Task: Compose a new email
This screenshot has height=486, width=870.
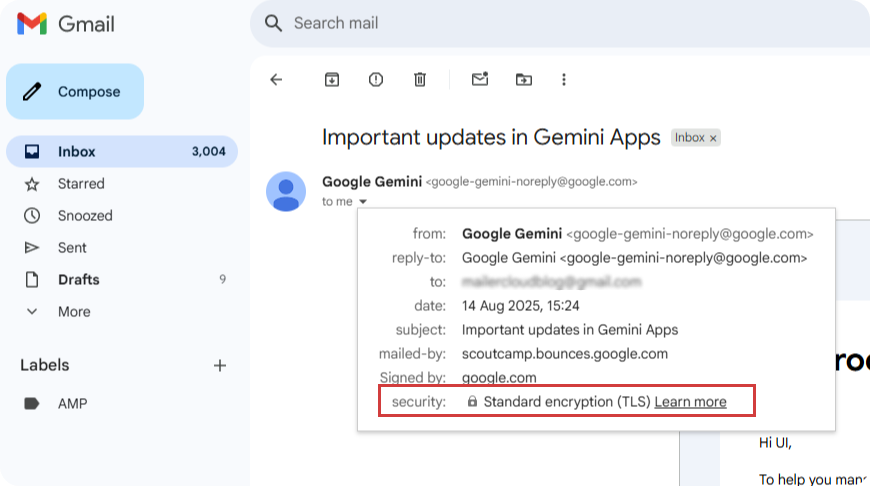Action: 75,92
